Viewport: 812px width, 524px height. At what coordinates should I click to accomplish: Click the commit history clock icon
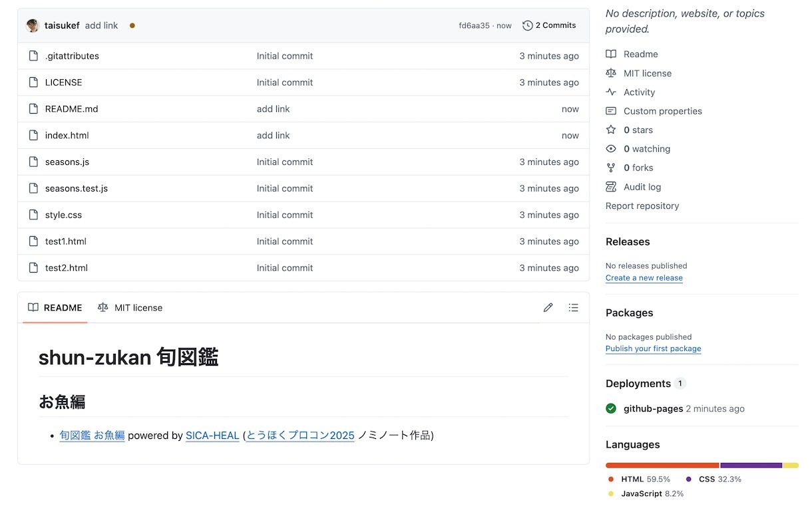coord(528,25)
